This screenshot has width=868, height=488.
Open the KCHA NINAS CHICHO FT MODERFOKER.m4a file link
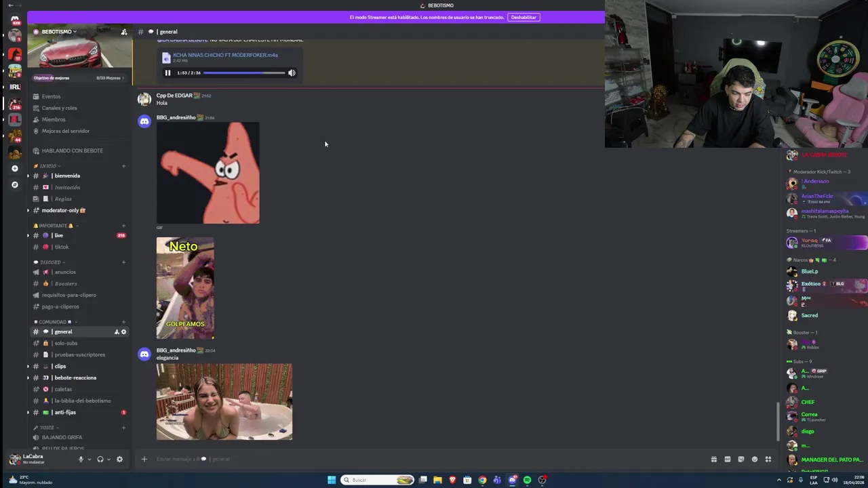[225, 55]
